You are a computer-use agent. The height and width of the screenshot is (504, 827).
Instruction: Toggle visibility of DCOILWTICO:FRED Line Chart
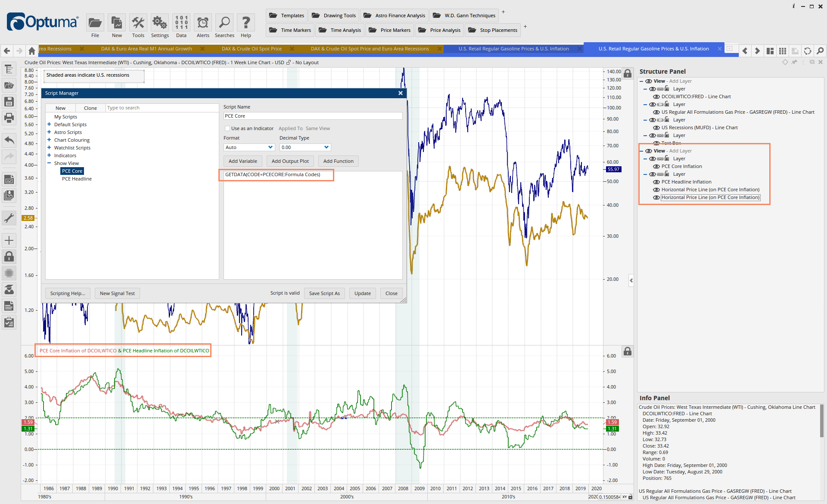coord(656,96)
